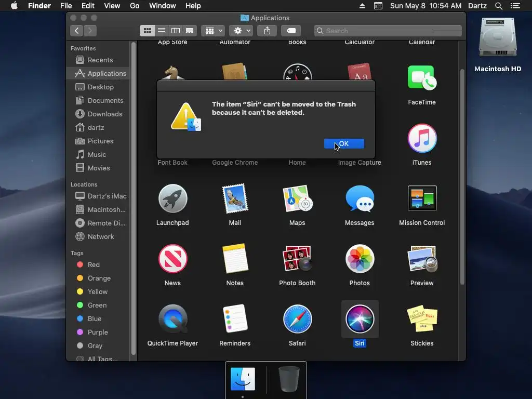This screenshot has width=532, height=399.
Task: Select the Siri app icon
Action: (360, 319)
